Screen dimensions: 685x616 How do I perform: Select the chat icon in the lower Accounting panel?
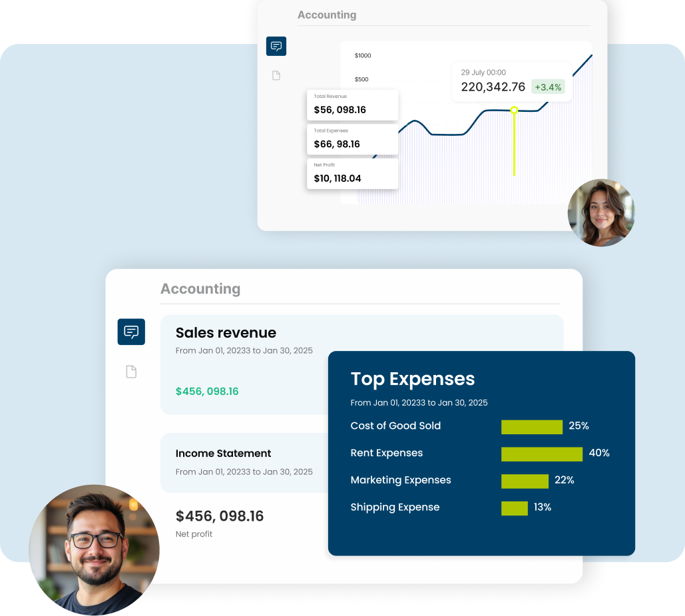[x=131, y=332]
